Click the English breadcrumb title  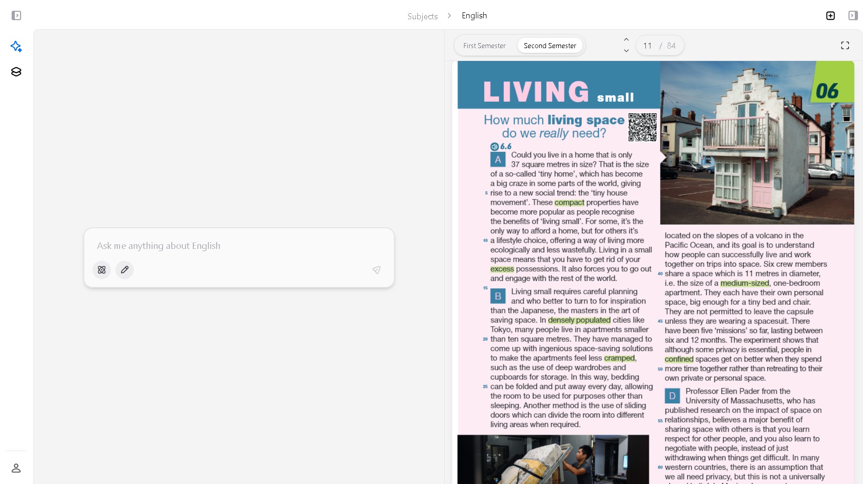click(474, 16)
